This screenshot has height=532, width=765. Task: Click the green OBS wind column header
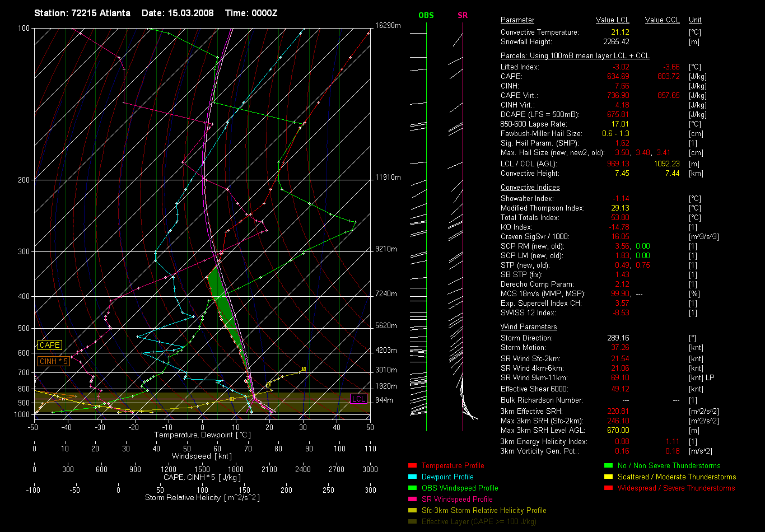tap(426, 15)
